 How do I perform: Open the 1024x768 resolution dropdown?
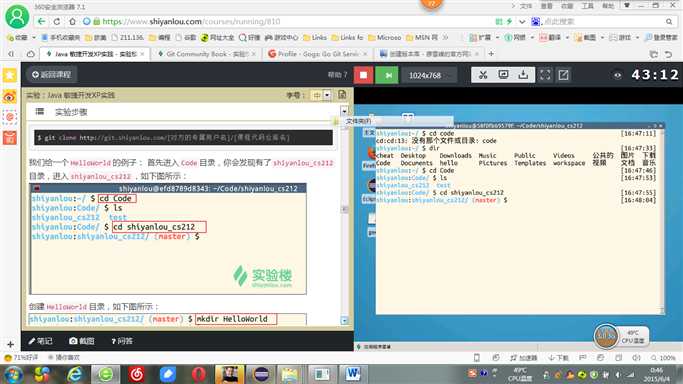pyautogui.click(x=429, y=75)
